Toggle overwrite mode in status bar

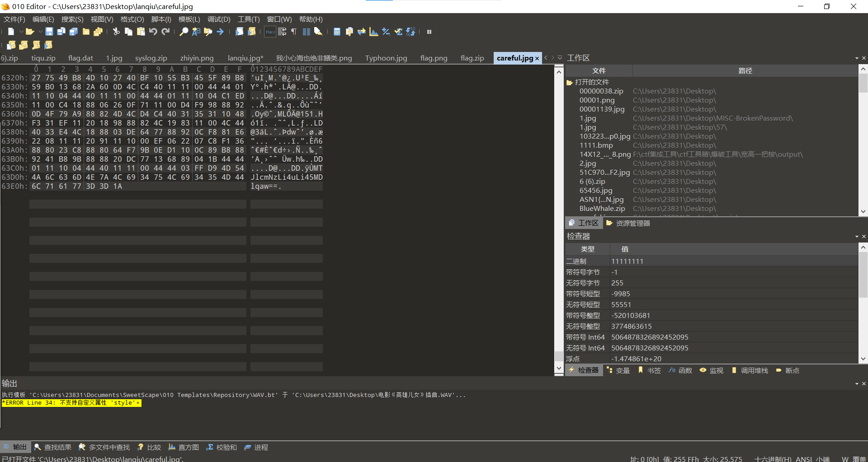[x=859, y=459]
